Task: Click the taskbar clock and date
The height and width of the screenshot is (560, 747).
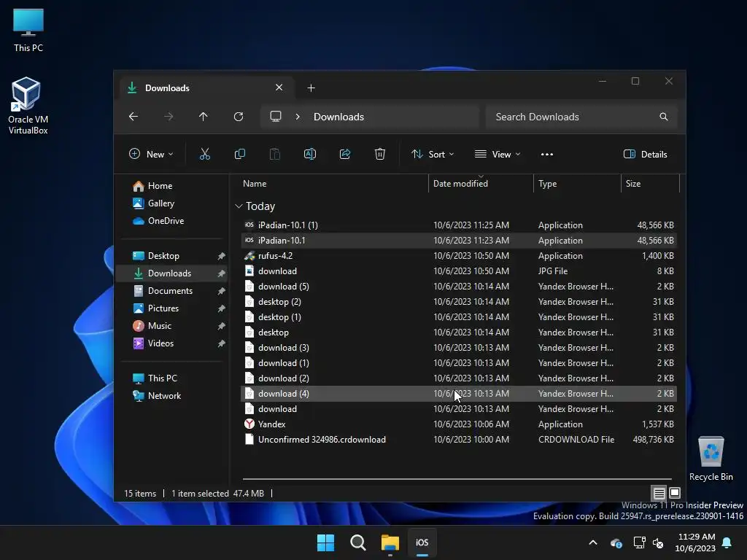Action: [x=695, y=542]
